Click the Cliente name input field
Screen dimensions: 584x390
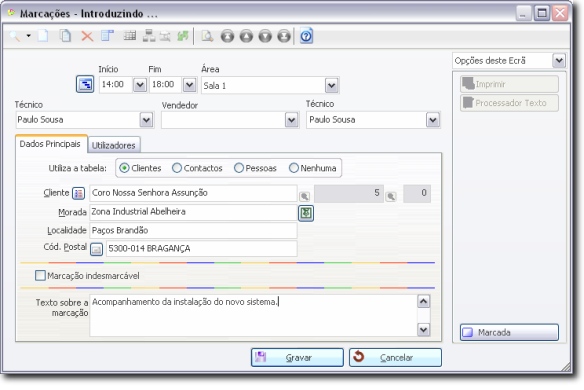coord(193,193)
